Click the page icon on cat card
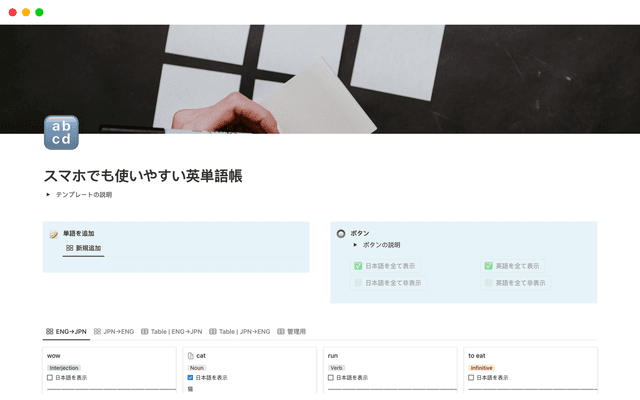The height and width of the screenshot is (400, 640). pyautogui.click(x=190, y=355)
